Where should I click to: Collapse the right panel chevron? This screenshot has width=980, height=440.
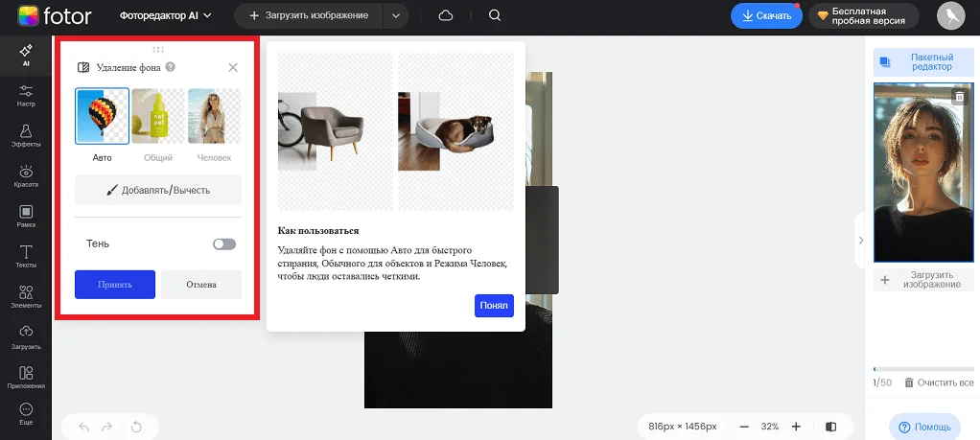tap(860, 240)
